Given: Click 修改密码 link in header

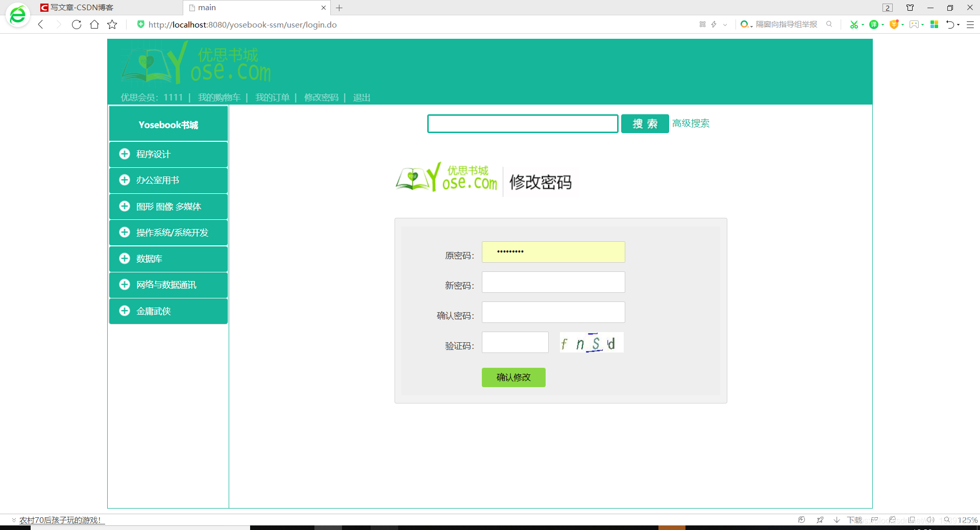Looking at the screenshot, I should [x=321, y=97].
